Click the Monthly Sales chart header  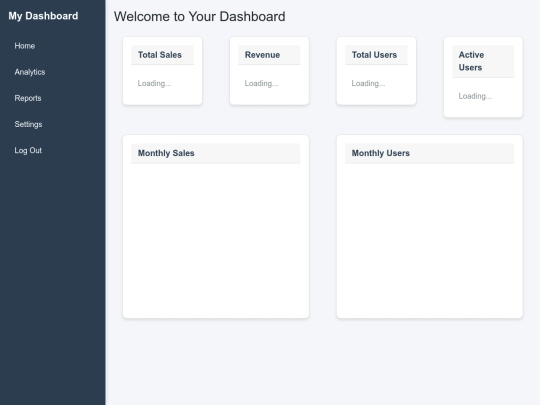(x=216, y=153)
